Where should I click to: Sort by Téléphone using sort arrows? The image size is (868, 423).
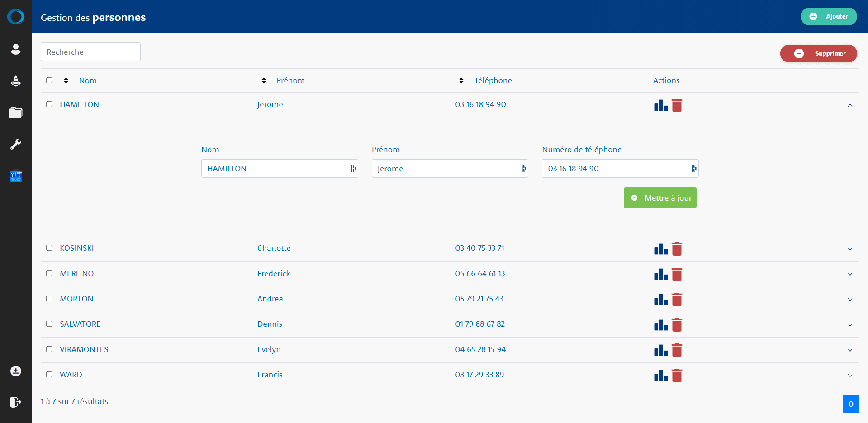(x=461, y=80)
